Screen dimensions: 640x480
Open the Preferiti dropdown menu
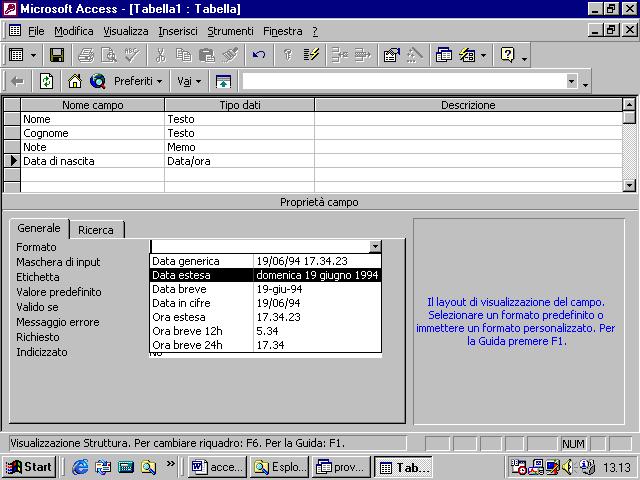pos(138,81)
